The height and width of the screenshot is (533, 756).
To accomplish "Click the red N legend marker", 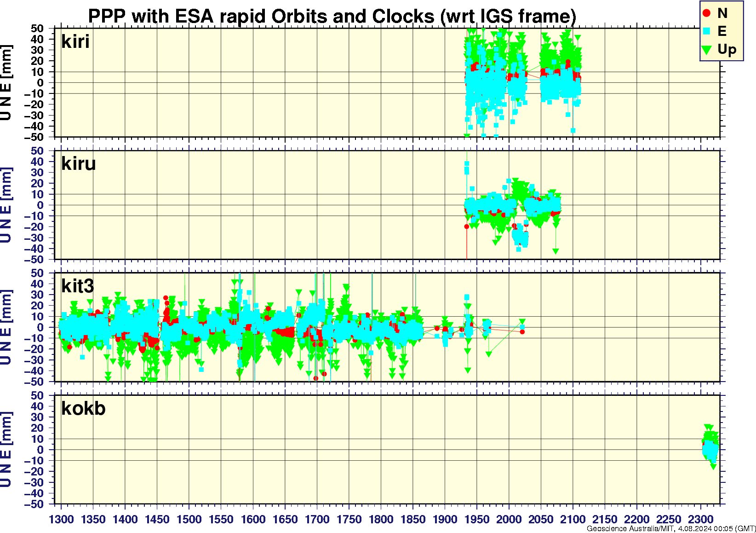I will (x=707, y=13).
